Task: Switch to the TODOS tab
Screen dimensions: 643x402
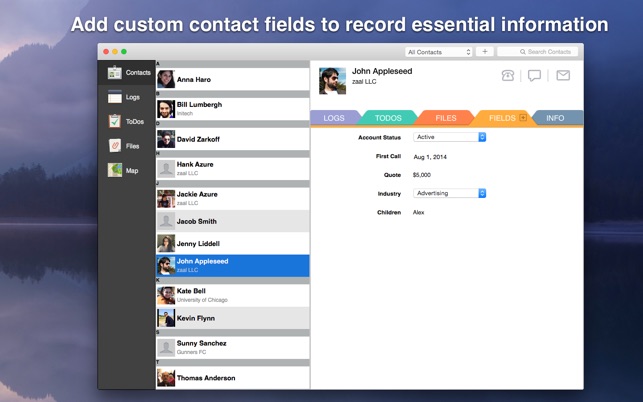Action: click(x=388, y=118)
